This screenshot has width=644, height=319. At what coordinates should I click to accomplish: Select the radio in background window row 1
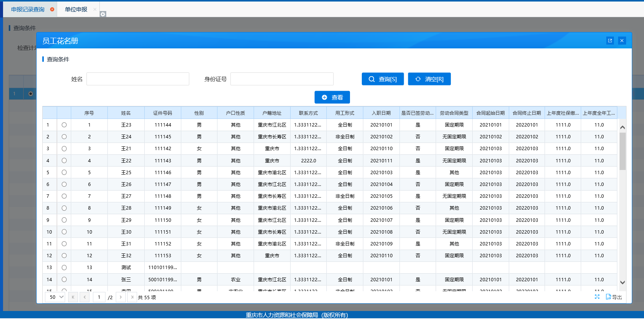point(30,94)
